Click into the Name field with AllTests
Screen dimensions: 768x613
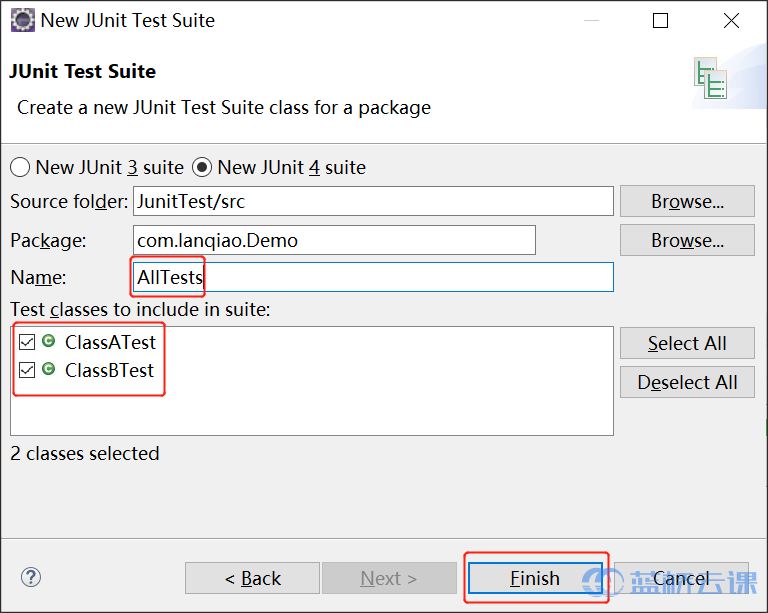(373, 277)
